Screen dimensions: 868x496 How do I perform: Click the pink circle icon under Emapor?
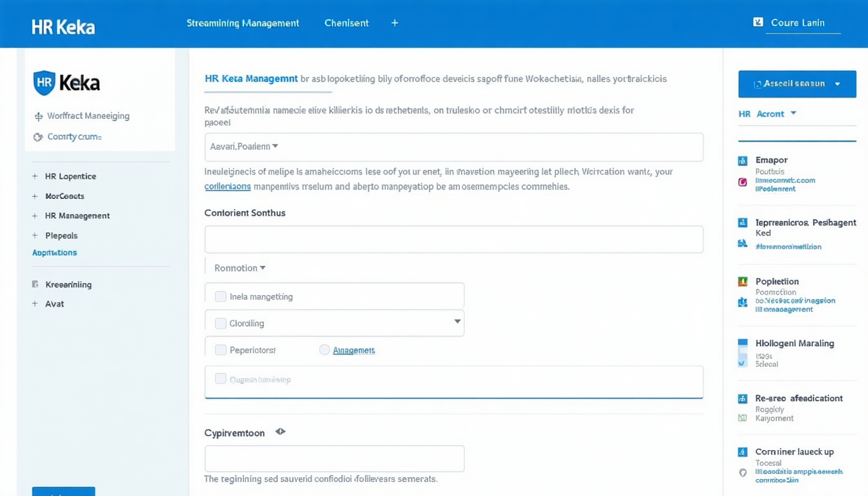click(x=743, y=182)
